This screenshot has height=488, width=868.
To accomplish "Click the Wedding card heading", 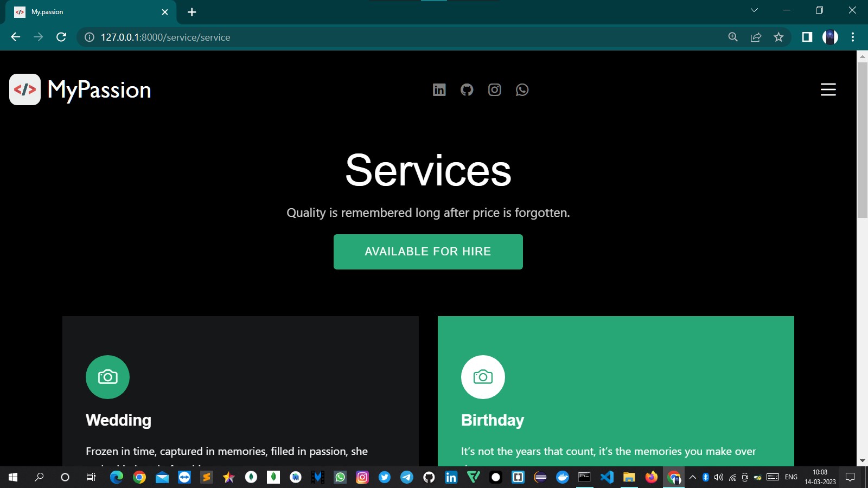I will tap(118, 420).
